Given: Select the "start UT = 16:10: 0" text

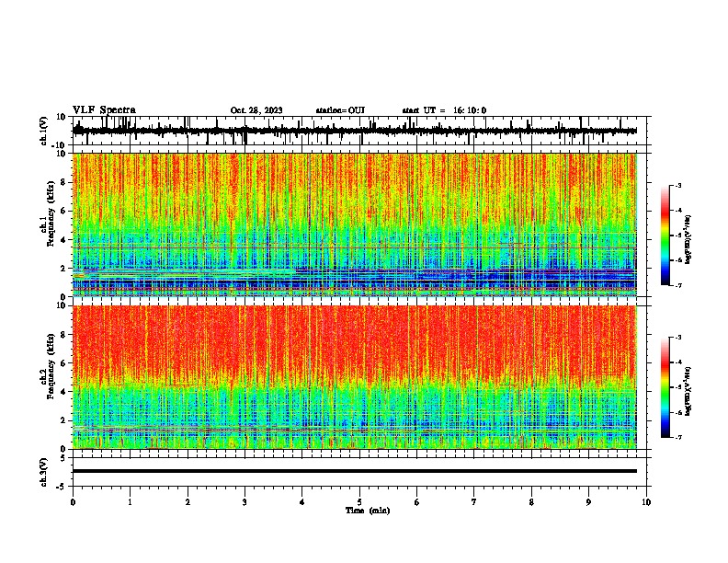Looking at the screenshot, I should [444, 110].
